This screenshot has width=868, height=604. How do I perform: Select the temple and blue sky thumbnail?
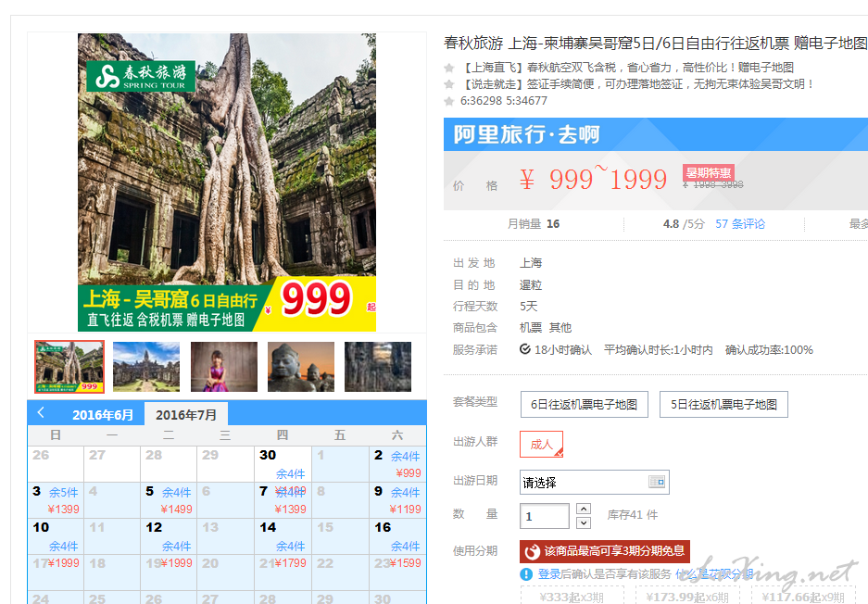coord(146,367)
